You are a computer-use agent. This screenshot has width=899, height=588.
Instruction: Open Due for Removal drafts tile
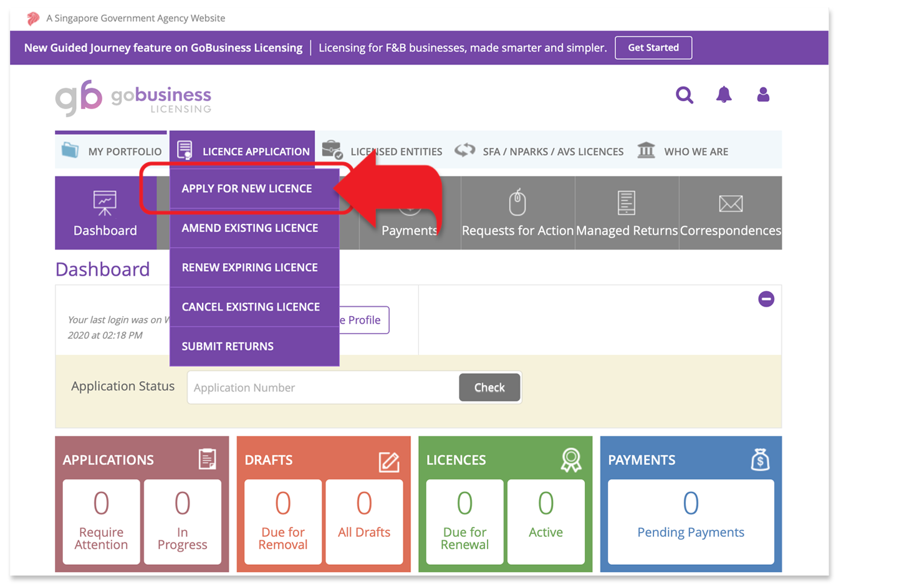[283, 522]
